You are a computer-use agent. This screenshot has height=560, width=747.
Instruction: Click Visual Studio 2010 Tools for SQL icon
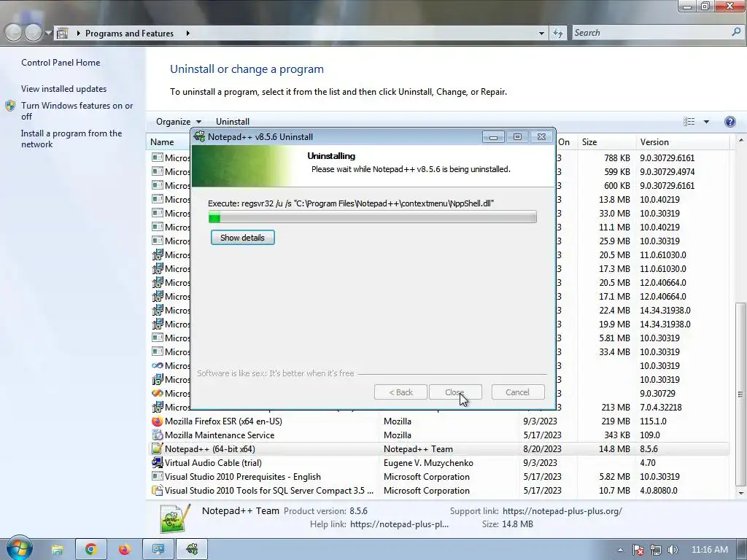(x=158, y=491)
